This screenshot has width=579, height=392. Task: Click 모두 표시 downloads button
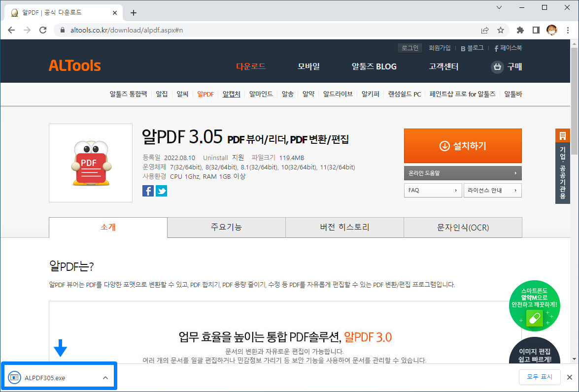tap(540, 377)
